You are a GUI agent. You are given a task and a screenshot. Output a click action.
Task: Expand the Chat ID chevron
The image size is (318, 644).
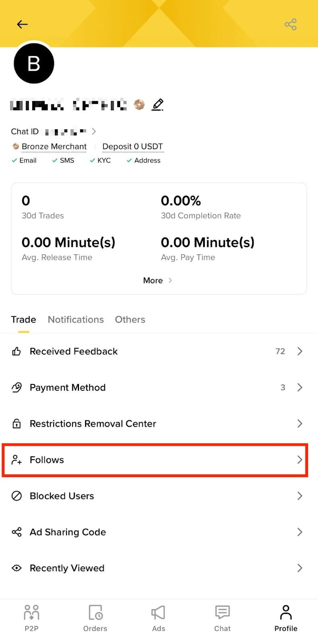94,131
